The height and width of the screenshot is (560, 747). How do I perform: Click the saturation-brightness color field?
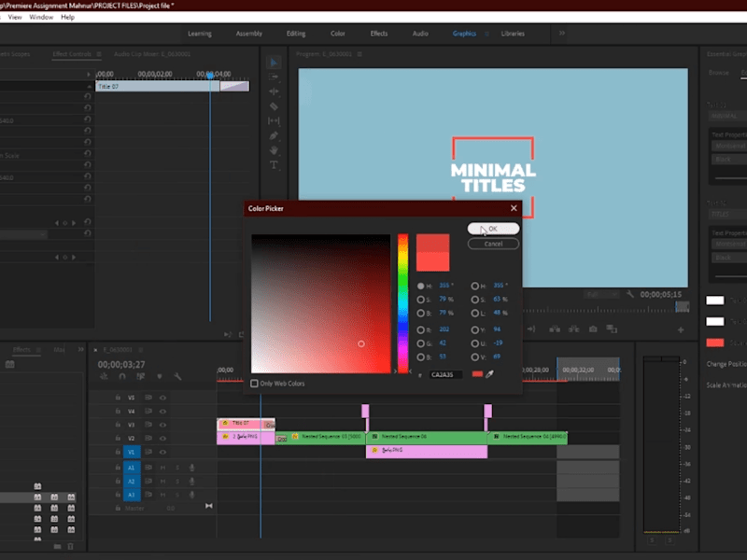(320, 303)
